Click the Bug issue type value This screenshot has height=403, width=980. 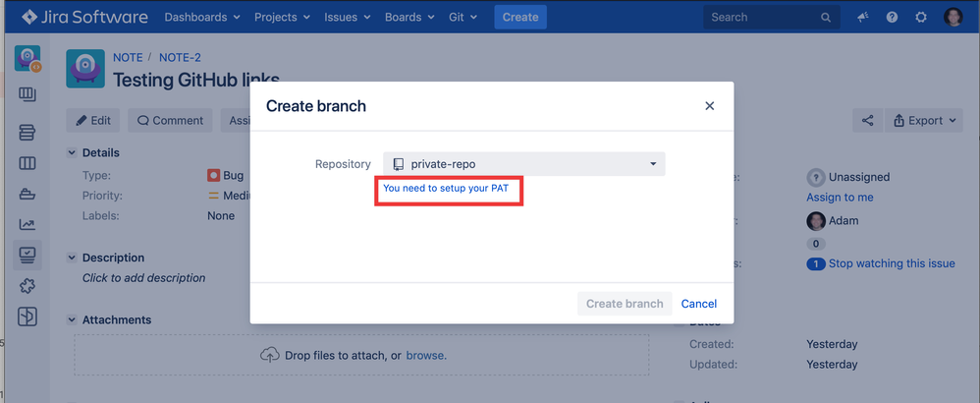233,176
